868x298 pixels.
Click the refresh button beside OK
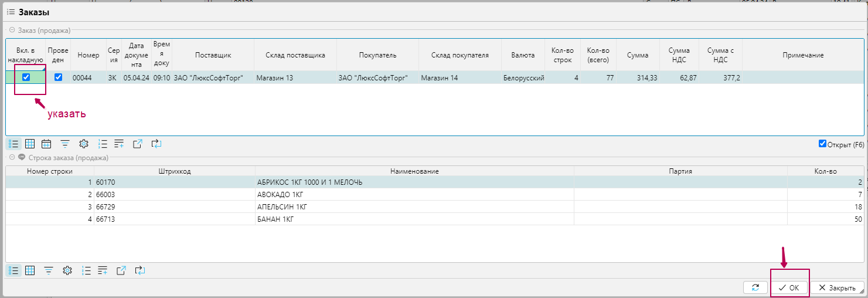point(755,287)
